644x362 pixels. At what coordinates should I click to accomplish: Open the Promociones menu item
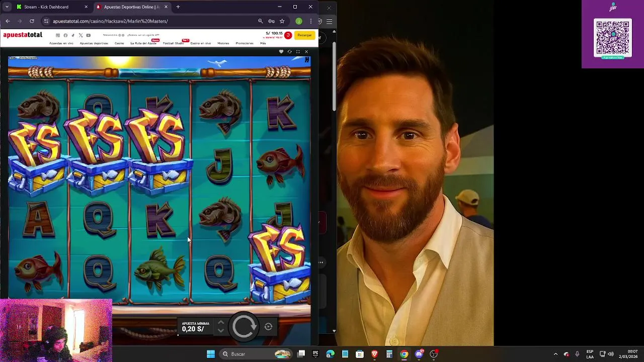245,43
